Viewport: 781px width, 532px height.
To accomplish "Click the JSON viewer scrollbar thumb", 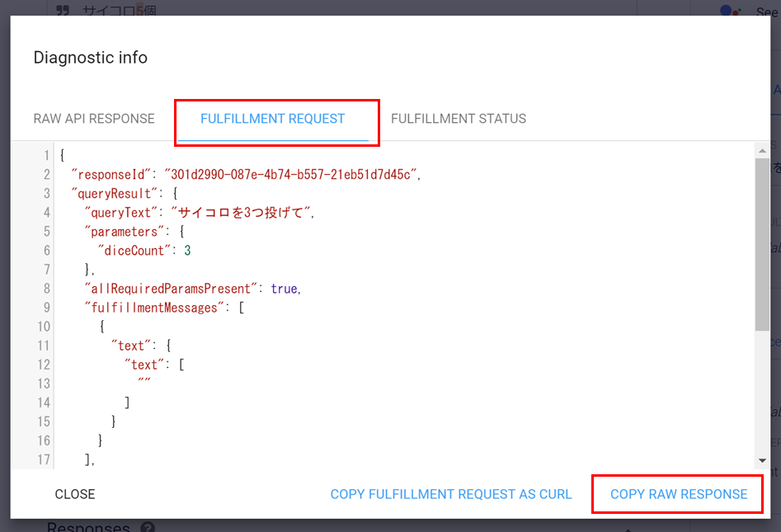I will (762, 244).
